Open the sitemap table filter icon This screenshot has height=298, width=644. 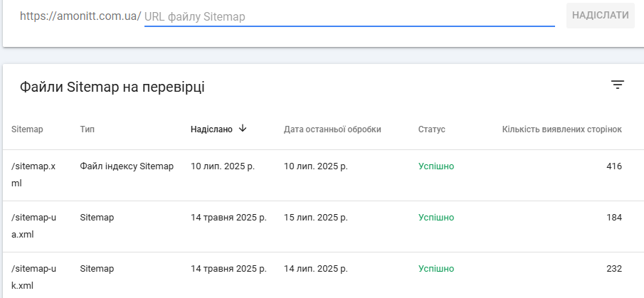pos(617,85)
